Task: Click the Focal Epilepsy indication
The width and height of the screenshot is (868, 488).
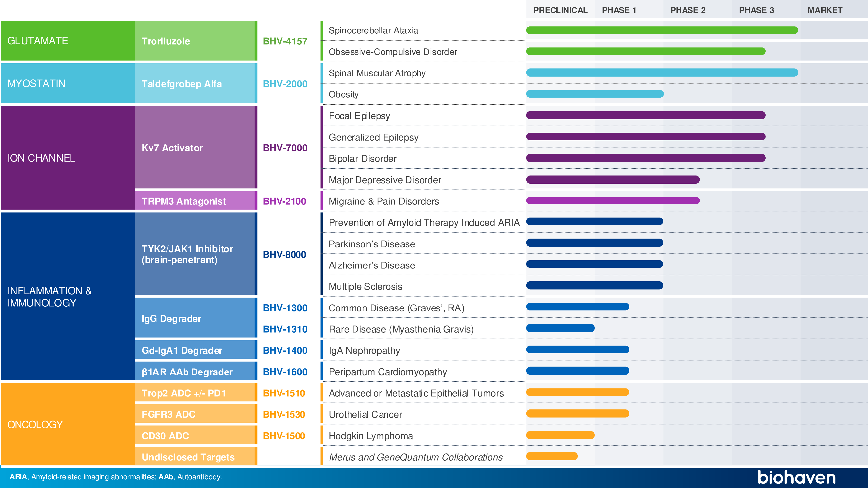Action: (359, 116)
